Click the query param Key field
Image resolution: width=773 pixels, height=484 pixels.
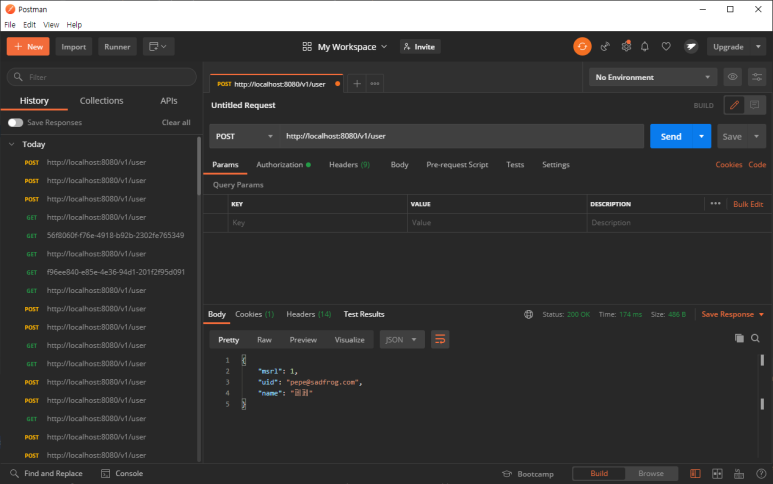(x=317, y=223)
